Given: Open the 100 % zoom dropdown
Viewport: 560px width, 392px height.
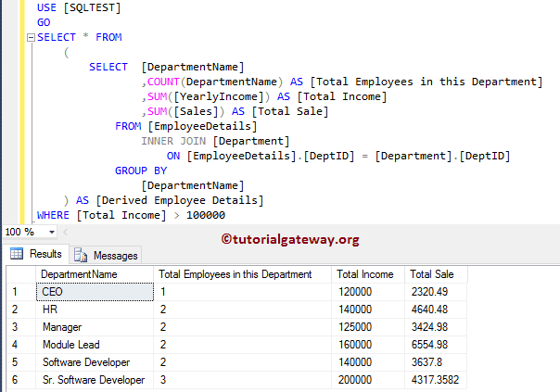Looking at the screenshot, I should pyautogui.click(x=52, y=232).
